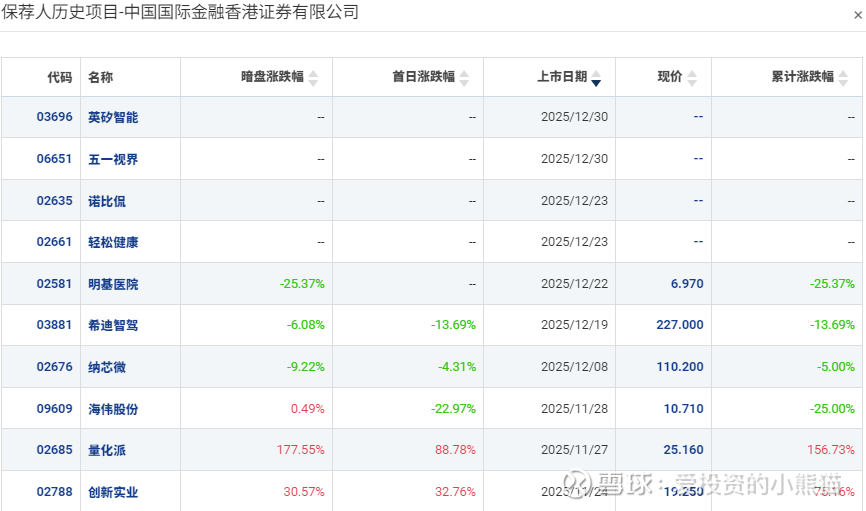866x511 pixels.
Task: Click the 现价 header label
Action: coord(670,77)
